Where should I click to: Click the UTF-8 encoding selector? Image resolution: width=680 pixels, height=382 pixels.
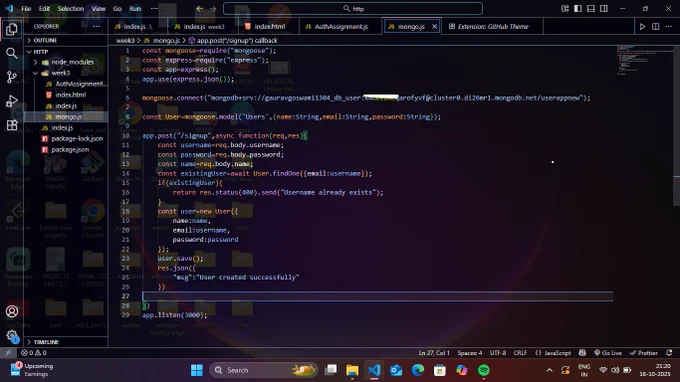click(498, 353)
